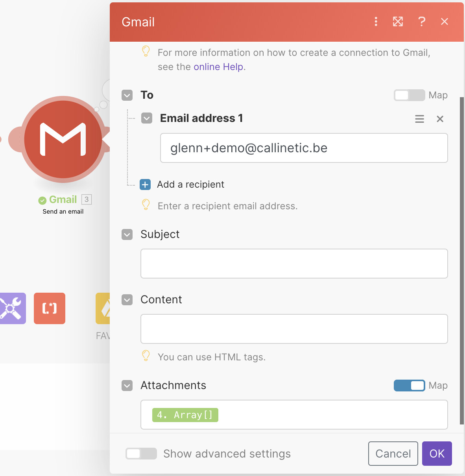Open the Gmail module on the canvas
Viewport: 465px width, 476px height.
63,139
